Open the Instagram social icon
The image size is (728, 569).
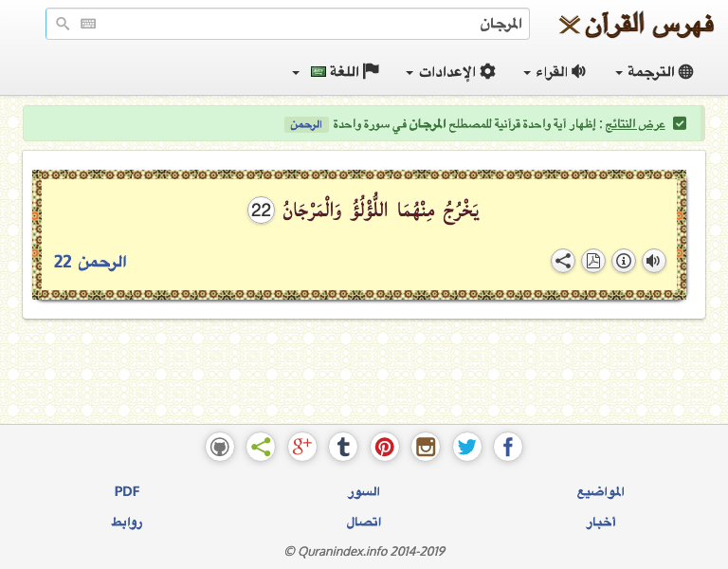click(x=426, y=447)
